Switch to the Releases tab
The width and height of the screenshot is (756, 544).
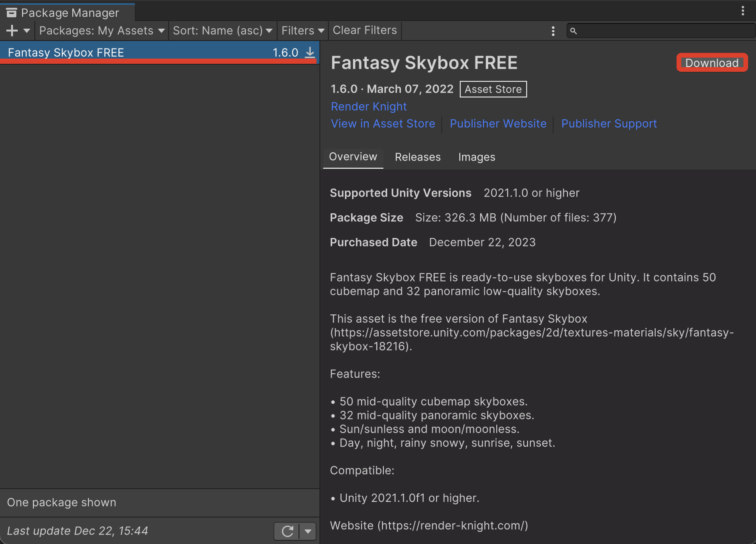(x=418, y=157)
